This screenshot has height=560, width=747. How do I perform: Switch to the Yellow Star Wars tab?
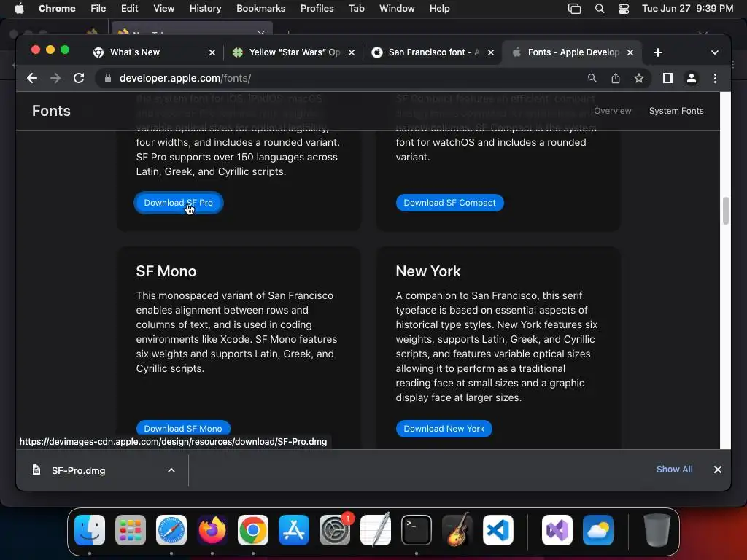tap(293, 52)
